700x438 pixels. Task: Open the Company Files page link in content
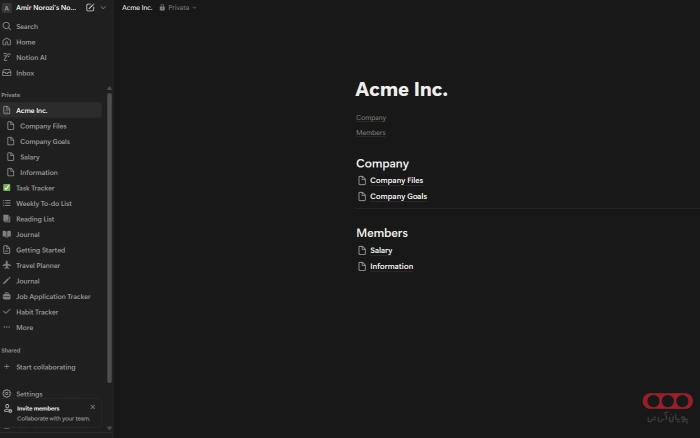click(396, 180)
